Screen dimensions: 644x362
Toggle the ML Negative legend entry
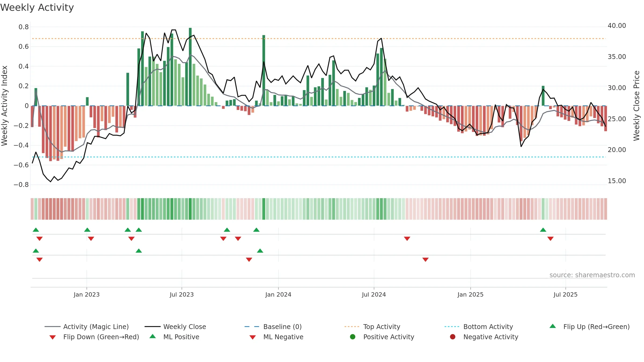click(x=276, y=337)
